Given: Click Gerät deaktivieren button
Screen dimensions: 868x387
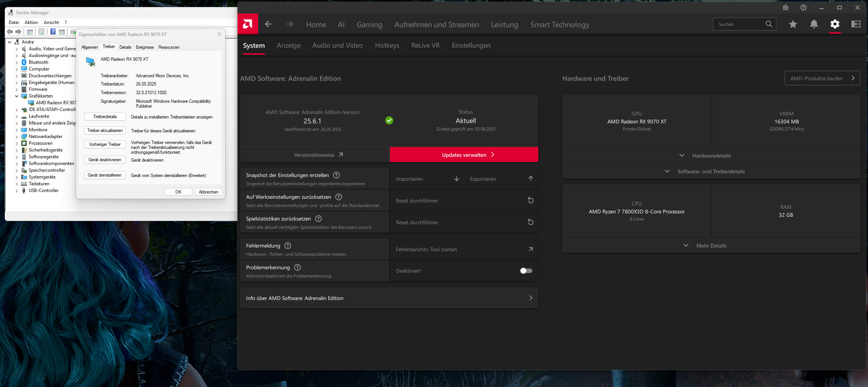Looking at the screenshot, I should [x=105, y=160].
